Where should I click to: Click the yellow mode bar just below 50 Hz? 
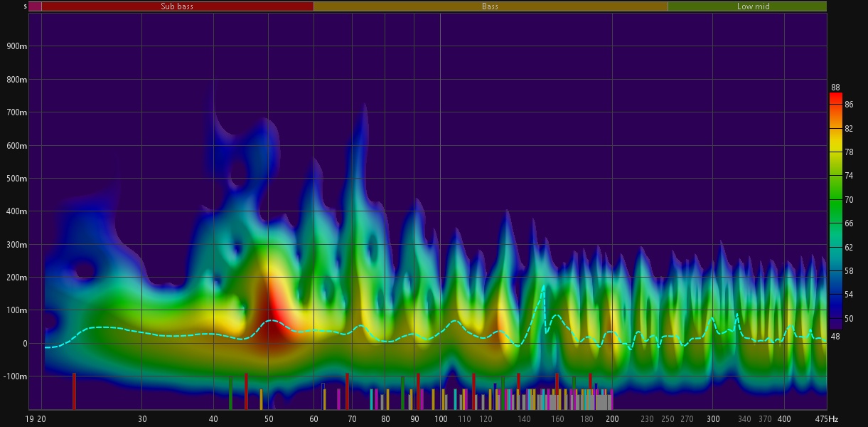(261, 399)
